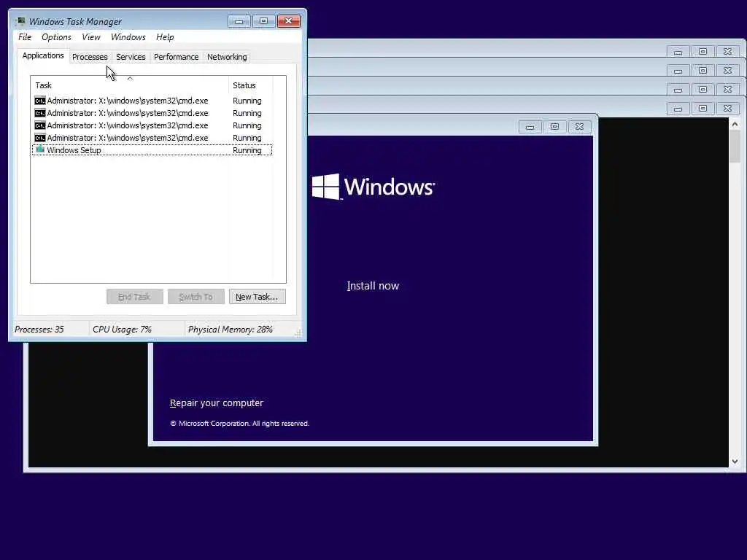747x560 pixels.
Task: Click the Physical Memory: 28% status entry
Action: pyautogui.click(x=230, y=330)
